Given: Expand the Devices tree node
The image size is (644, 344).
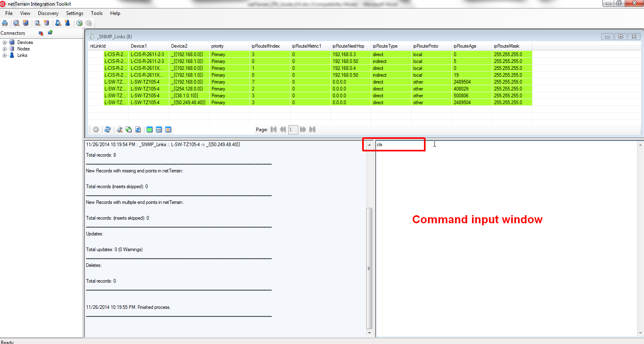Looking at the screenshot, I should point(4,42).
